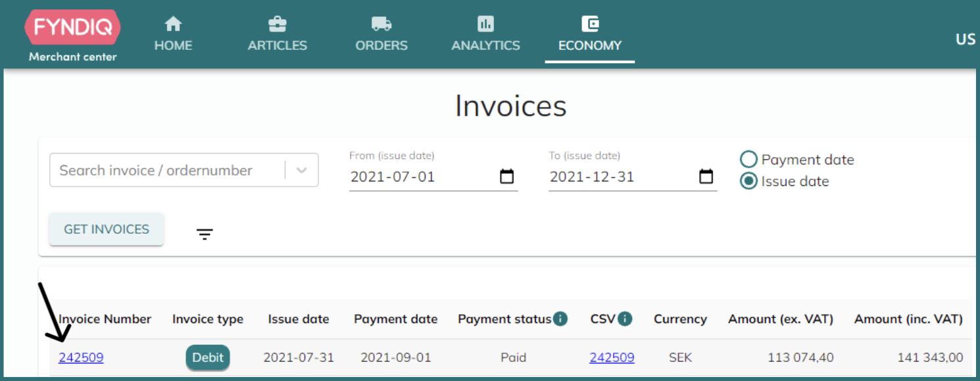Select the Payment date radio button

(x=748, y=160)
